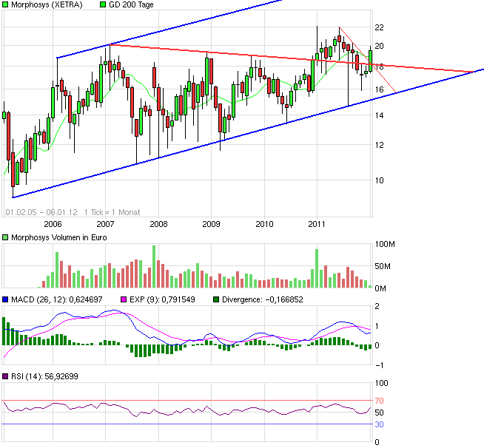Click the 2010 year label on time axis
The height and width of the screenshot is (448, 484).
pos(264,224)
